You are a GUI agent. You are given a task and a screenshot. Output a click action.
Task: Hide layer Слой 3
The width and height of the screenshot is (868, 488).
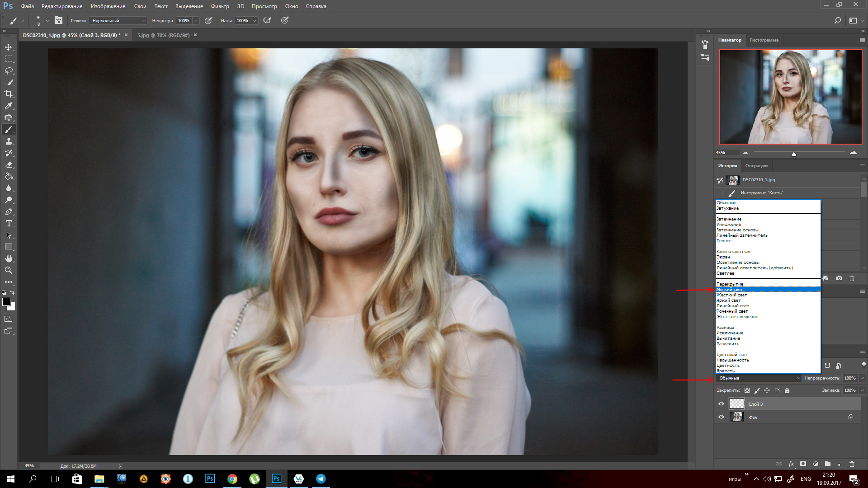[721, 404]
